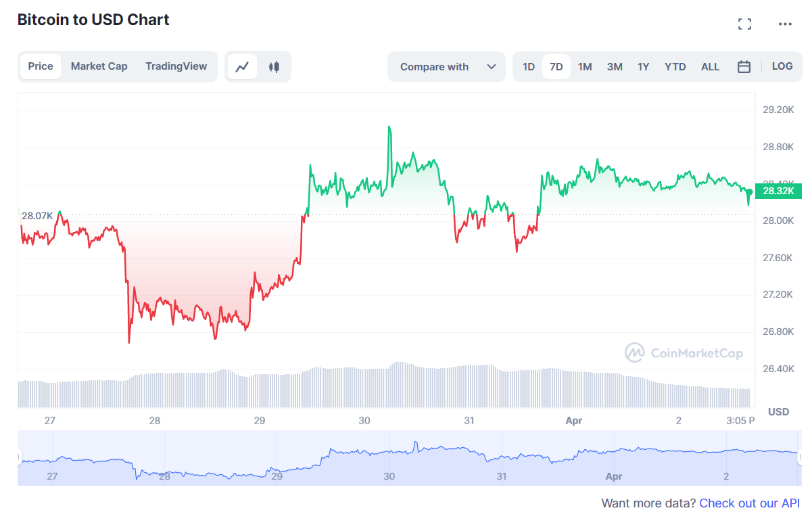The height and width of the screenshot is (525, 812).
Task: Open the Check out our API link
Action: (x=750, y=503)
